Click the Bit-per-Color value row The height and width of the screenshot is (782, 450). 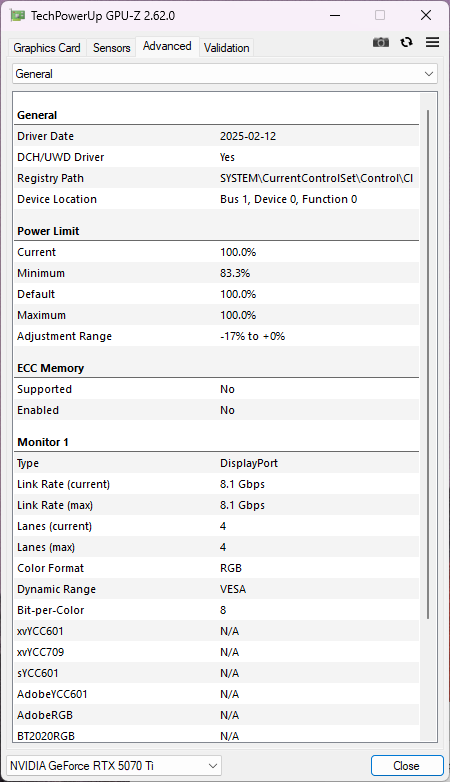tap(217, 610)
